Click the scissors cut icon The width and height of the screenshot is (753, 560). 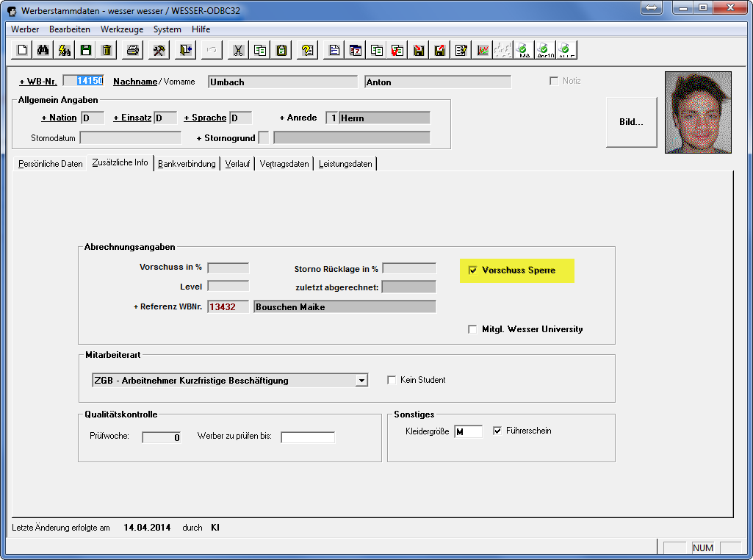click(239, 50)
